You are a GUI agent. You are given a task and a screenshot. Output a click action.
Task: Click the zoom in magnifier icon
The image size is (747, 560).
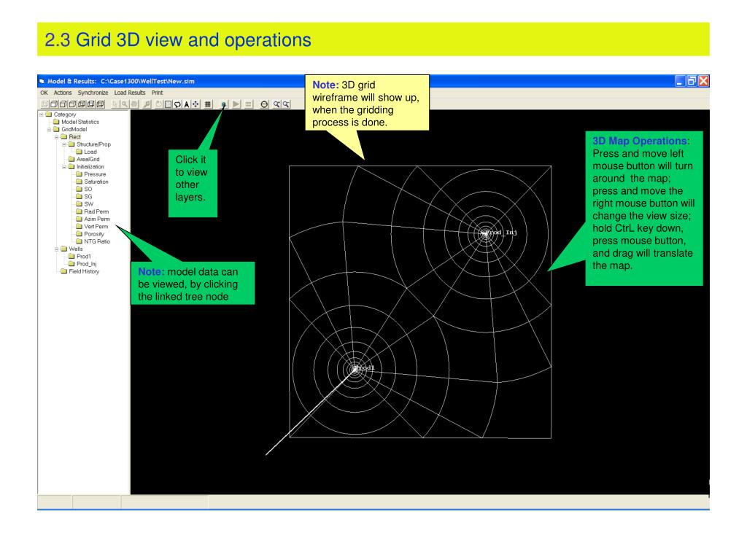tap(276, 104)
